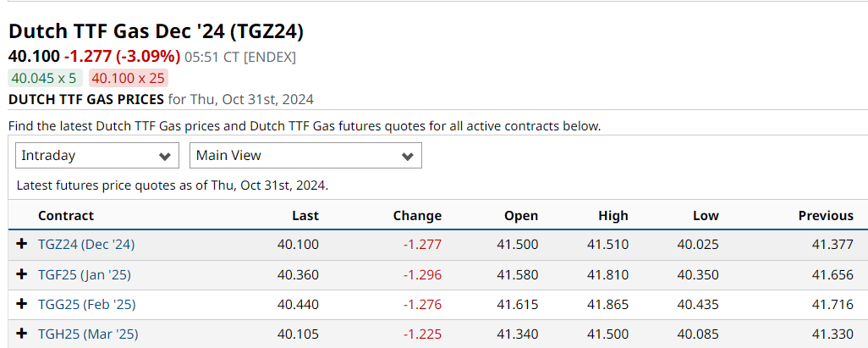This screenshot has width=868, height=348.
Task: Sort table by Open column header
Action: pyautogui.click(x=521, y=216)
